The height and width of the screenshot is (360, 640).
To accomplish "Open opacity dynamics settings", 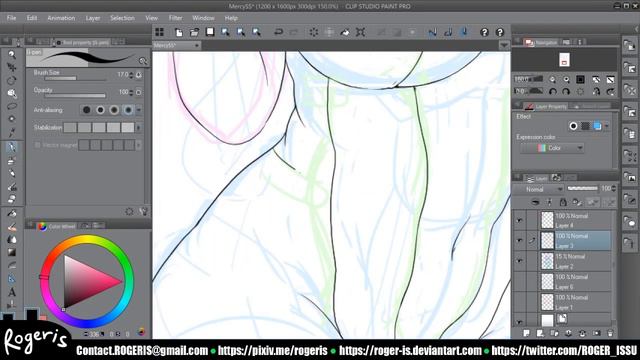I will click(x=139, y=93).
